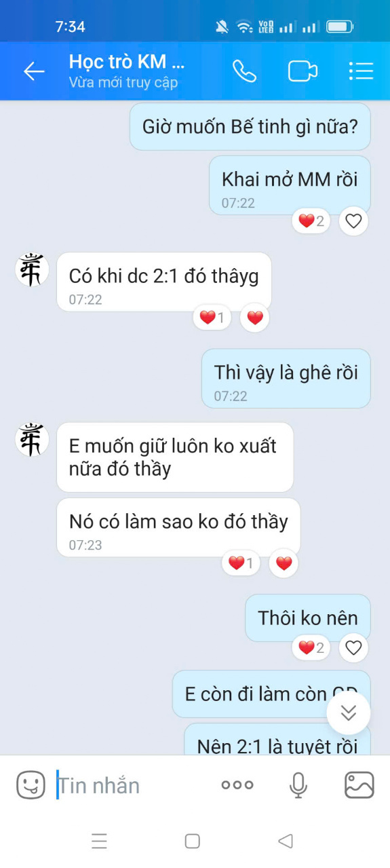
Task: Open chat title "Học trò KM"
Action: (127, 62)
